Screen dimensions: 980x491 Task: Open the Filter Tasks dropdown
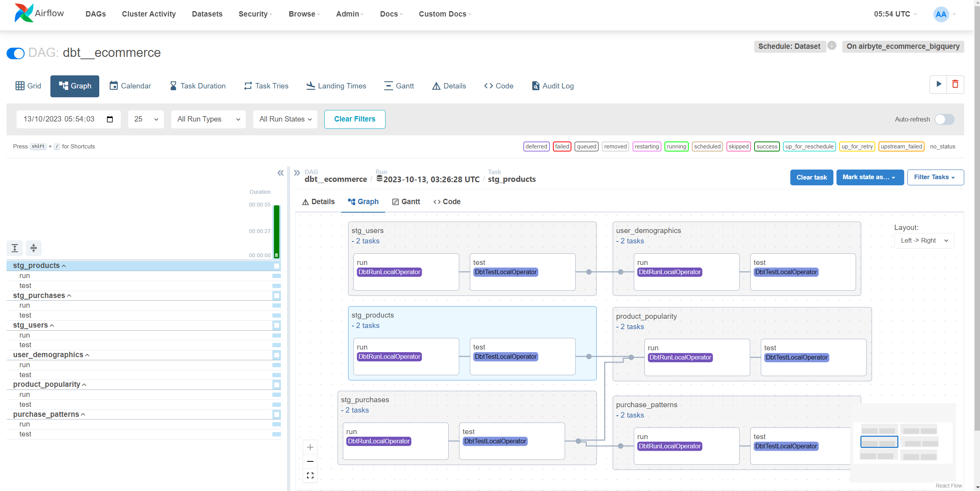point(935,177)
